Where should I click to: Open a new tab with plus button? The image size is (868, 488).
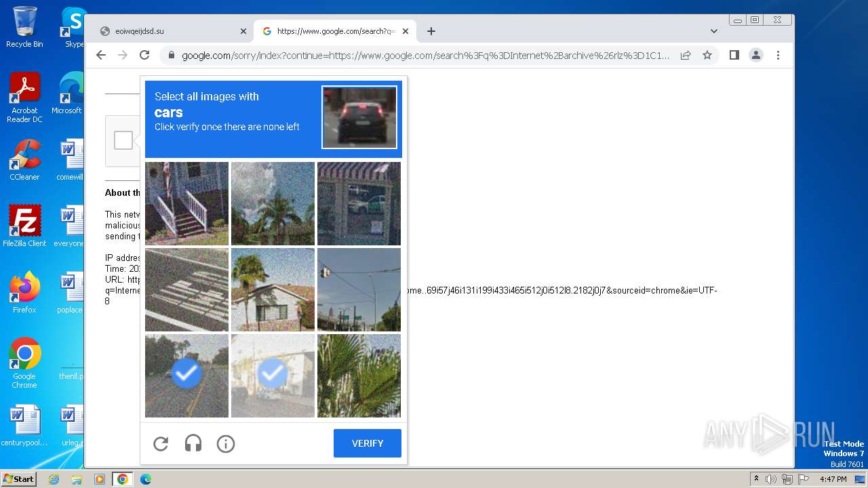pos(431,31)
